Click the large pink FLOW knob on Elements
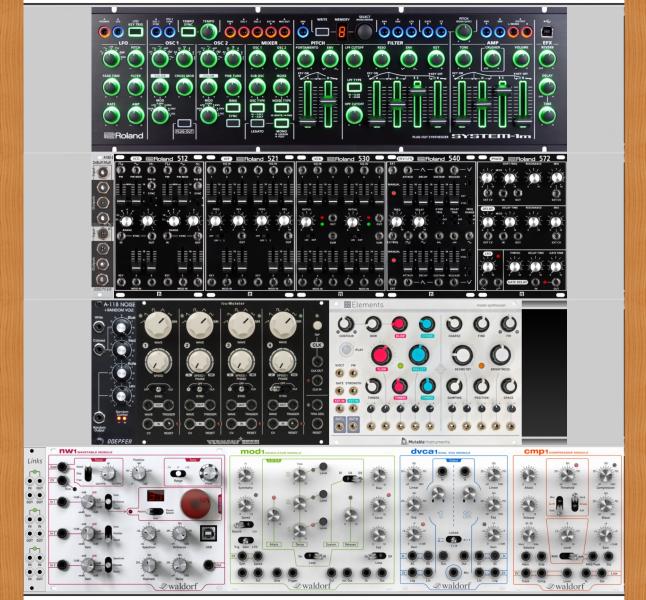The image size is (646, 600). pos(381,355)
